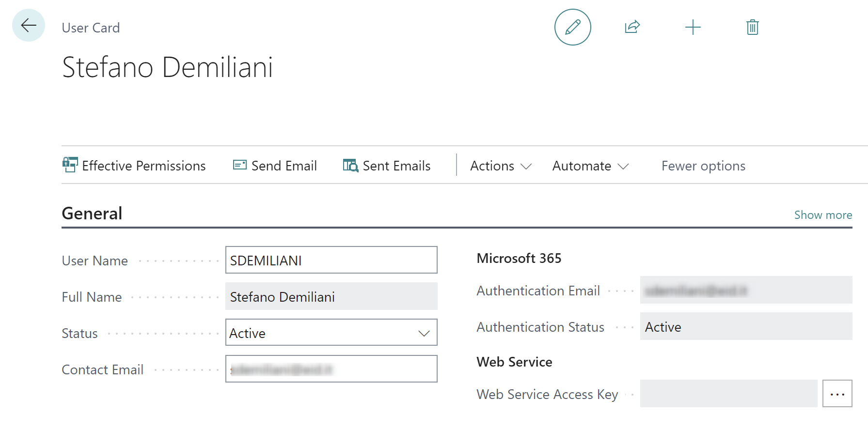Click the pencil edit icon
Viewport: 868px width, 445px height.
(572, 27)
